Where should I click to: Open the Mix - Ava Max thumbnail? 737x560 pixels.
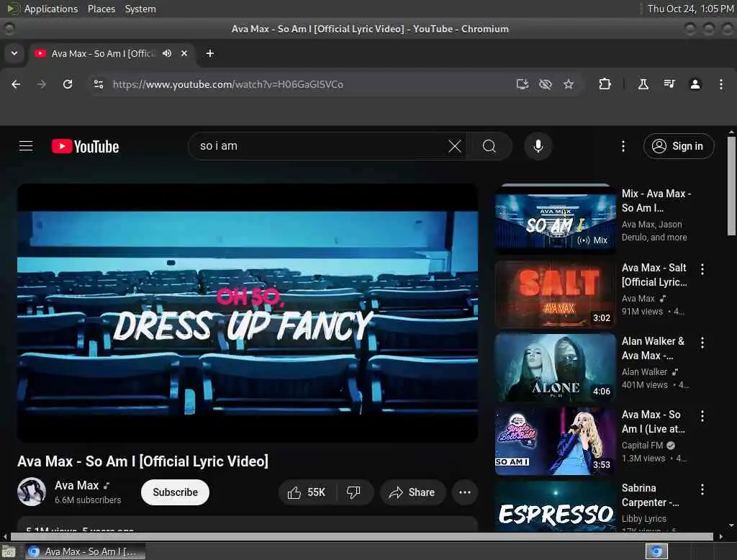coord(555,219)
